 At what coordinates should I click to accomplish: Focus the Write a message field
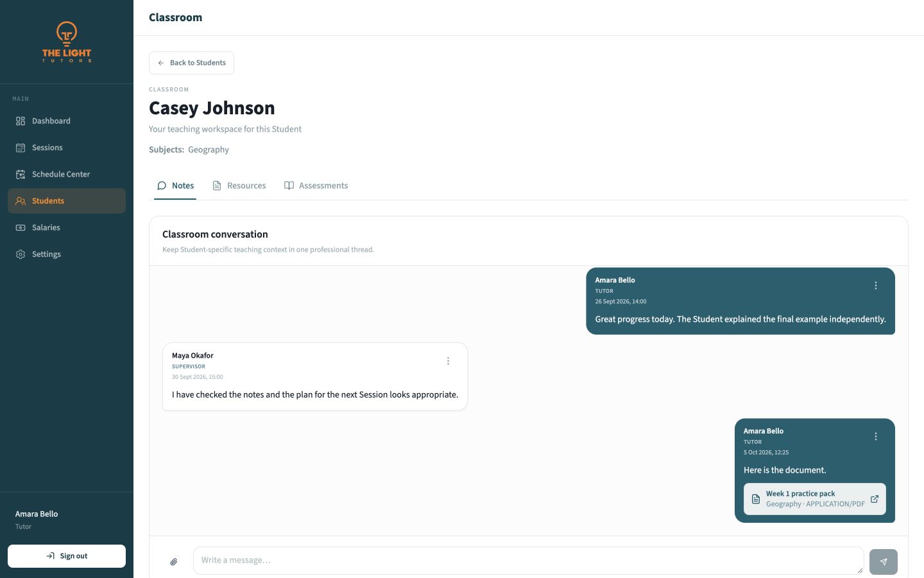point(528,560)
